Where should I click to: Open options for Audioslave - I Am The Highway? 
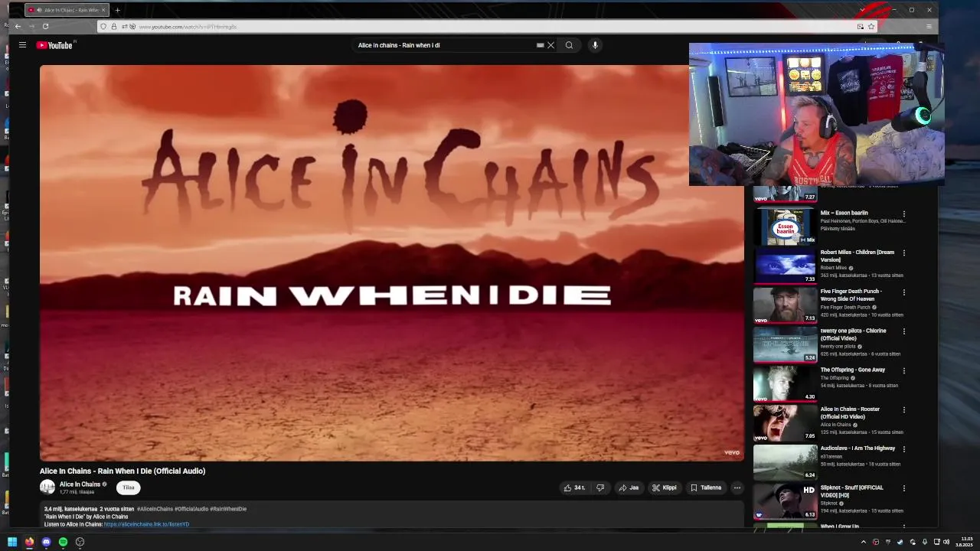[904, 449]
